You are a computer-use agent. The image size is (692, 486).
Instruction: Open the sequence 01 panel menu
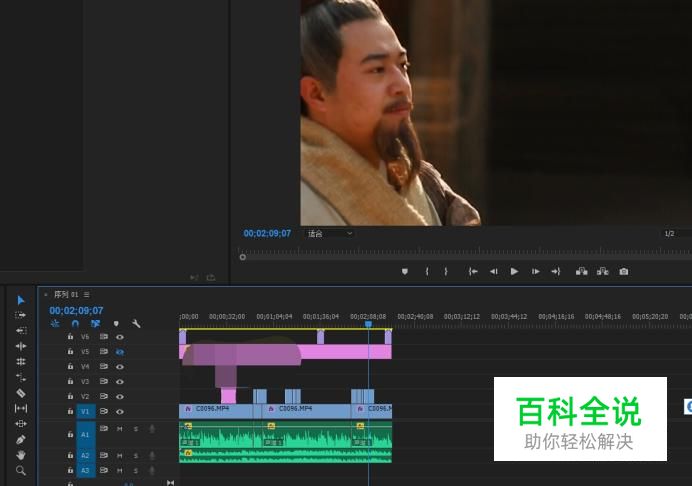(x=86, y=294)
